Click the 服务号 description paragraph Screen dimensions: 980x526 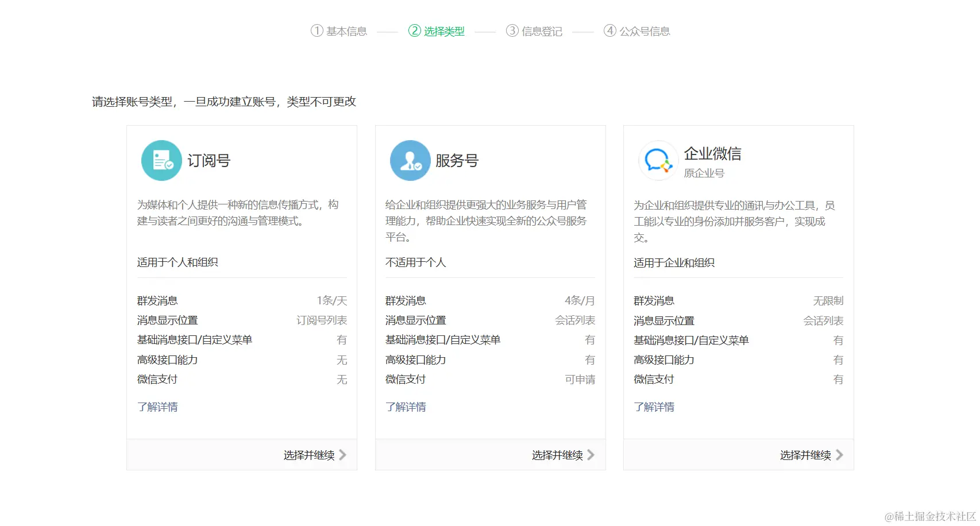coord(486,221)
